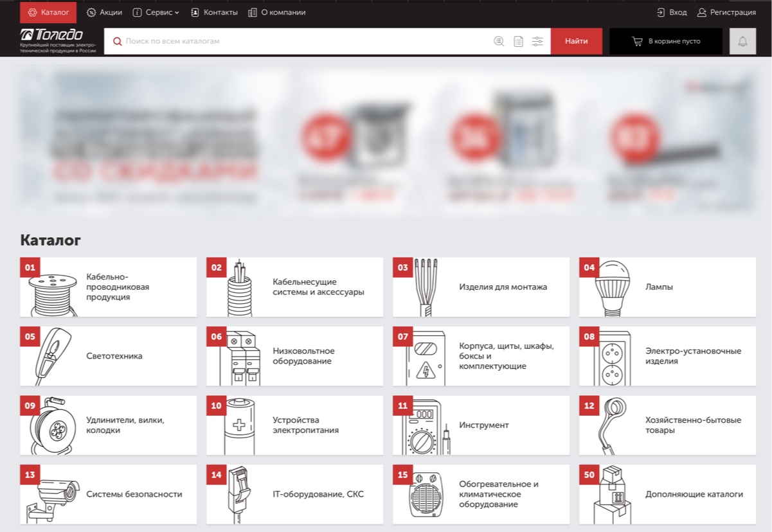Open Устройства электропитания battery category
The image size is (772, 532).
click(x=294, y=425)
